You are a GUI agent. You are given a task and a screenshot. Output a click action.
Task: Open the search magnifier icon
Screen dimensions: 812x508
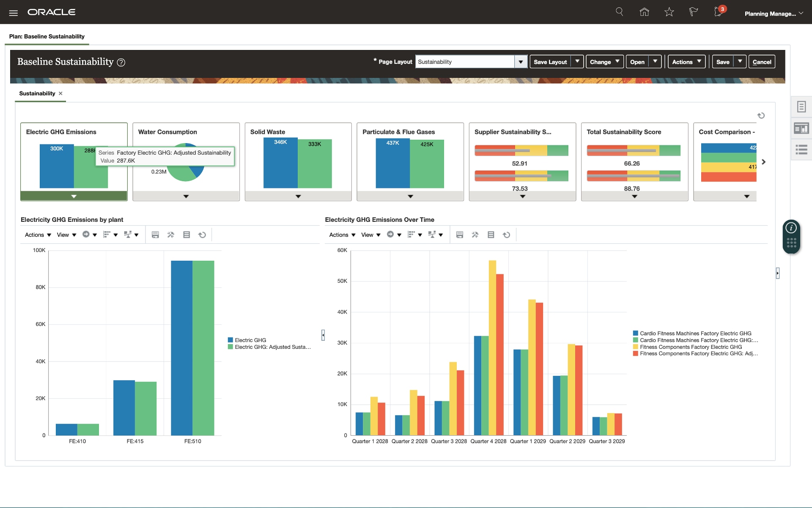click(619, 12)
